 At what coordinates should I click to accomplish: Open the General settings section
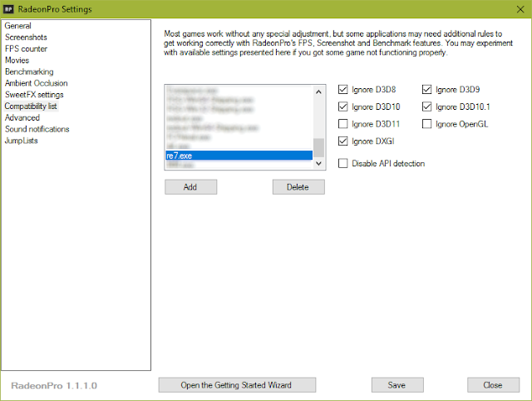point(17,26)
